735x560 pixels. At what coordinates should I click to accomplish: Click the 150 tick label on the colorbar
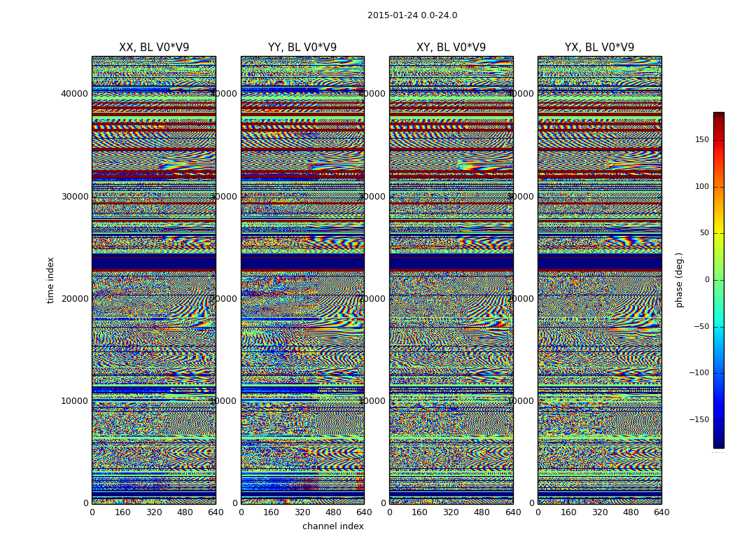click(x=702, y=139)
